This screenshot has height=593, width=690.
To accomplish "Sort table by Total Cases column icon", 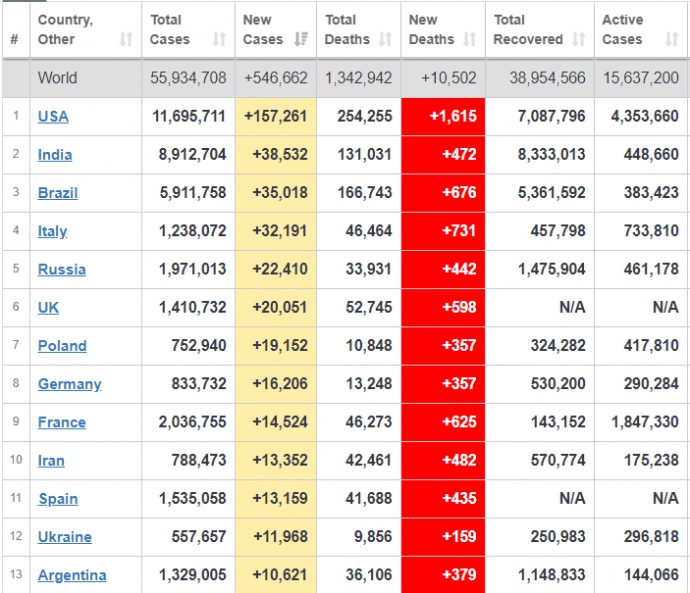I will (x=219, y=40).
